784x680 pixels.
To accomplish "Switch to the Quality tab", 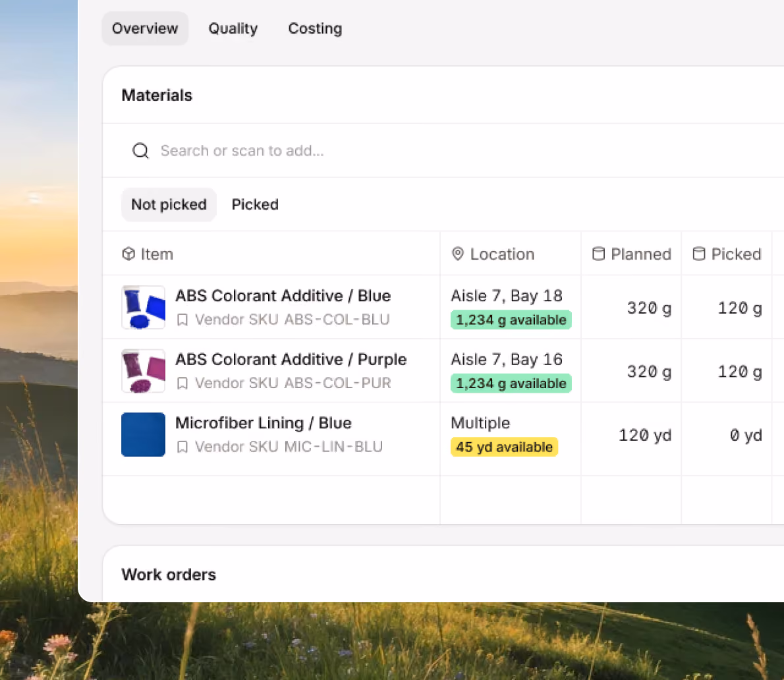I will [233, 28].
